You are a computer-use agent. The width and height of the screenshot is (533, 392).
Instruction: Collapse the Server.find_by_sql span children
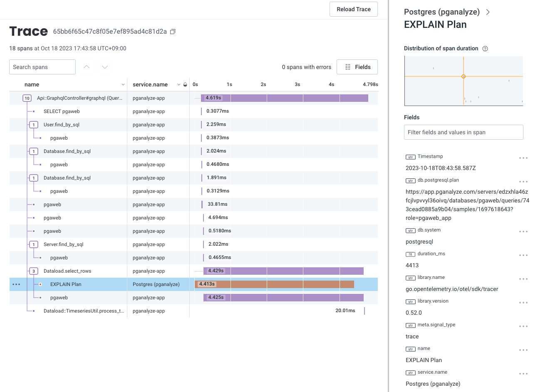[x=34, y=244]
